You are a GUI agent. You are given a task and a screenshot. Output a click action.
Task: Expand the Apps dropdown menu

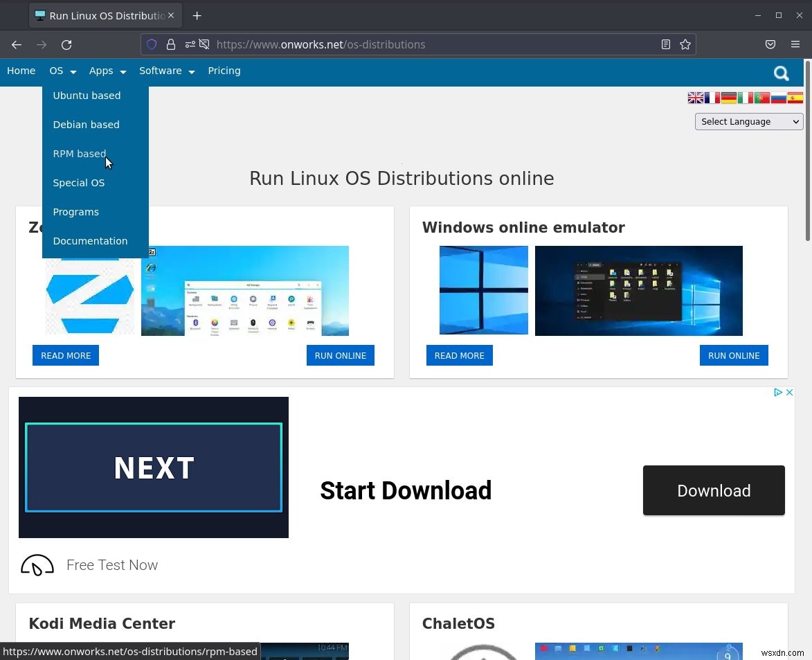click(x=107, y=71)
